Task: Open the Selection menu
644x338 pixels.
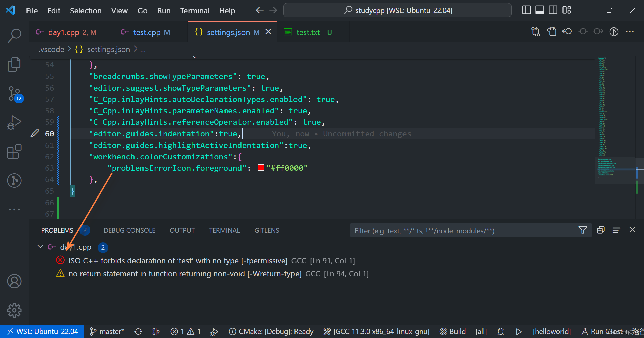Action: point(86,11)
